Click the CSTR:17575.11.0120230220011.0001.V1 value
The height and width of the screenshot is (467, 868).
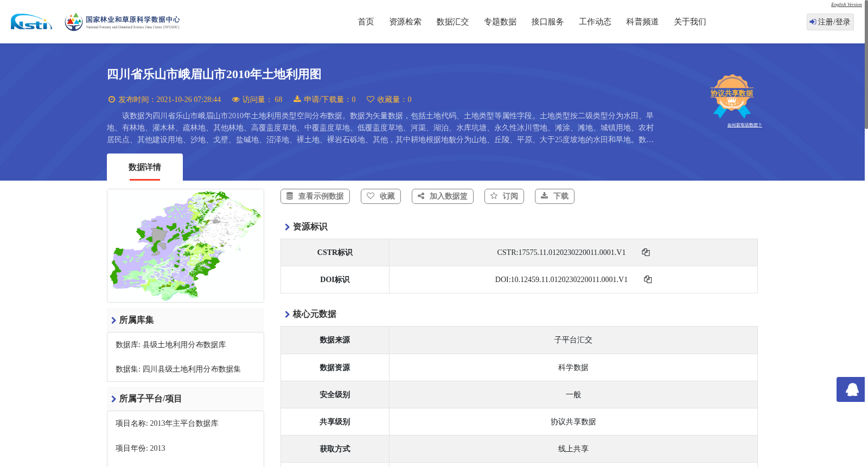pos(561,253)
